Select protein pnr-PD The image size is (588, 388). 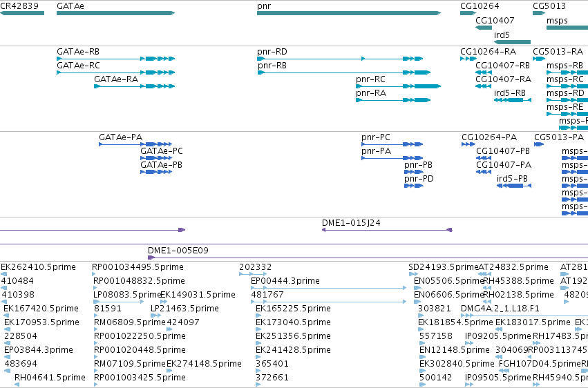(414, 186)
